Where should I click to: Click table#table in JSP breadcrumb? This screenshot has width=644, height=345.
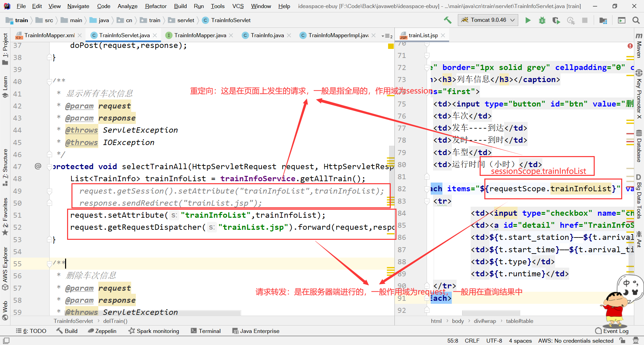click(519, 321)
